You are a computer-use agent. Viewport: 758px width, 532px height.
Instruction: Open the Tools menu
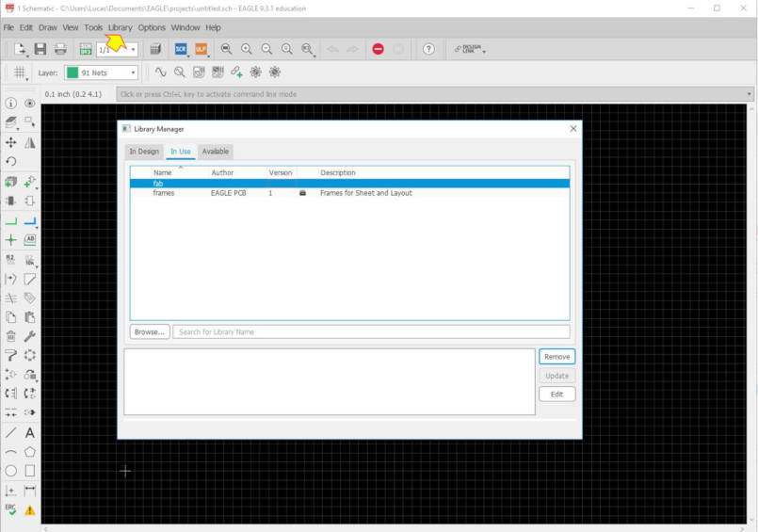pyautogui.click(x=93, y=27)
